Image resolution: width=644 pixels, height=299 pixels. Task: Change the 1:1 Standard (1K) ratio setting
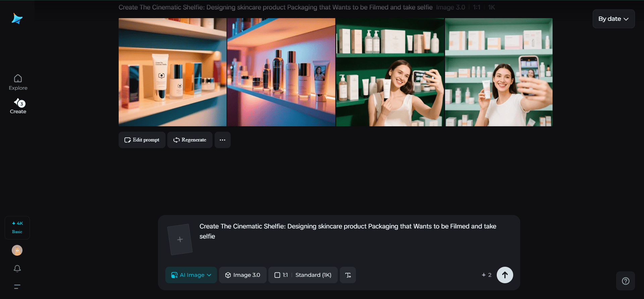tap(303, 275)
